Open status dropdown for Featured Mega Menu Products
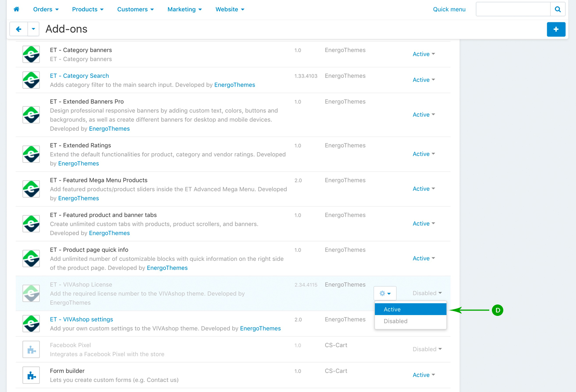 [424, 189]
